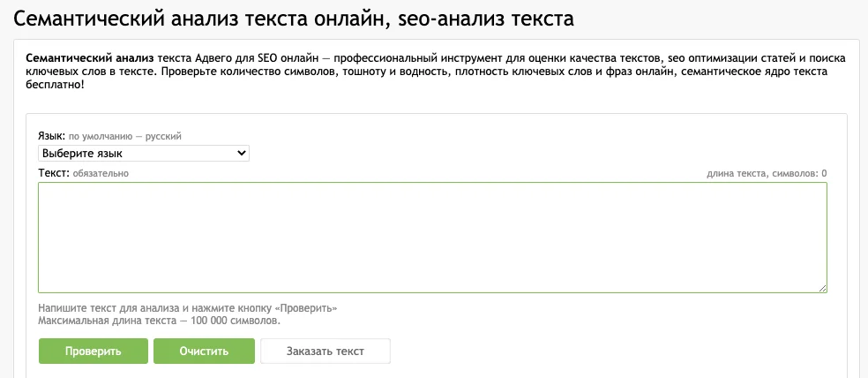Image resolution: width=868 pixels, height=378 pixels.
Task: Click the white "Заказать текст" button
Action: [x=325, y=351]
